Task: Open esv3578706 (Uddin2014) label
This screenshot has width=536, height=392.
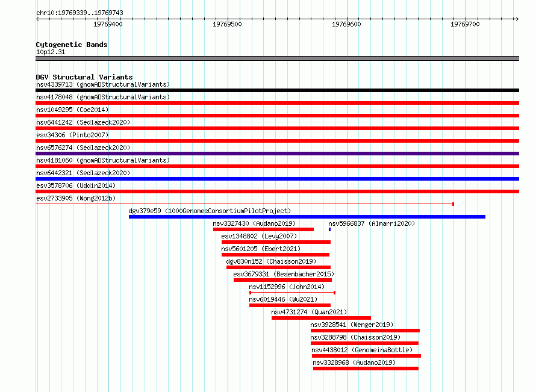Action: (76, 185)
